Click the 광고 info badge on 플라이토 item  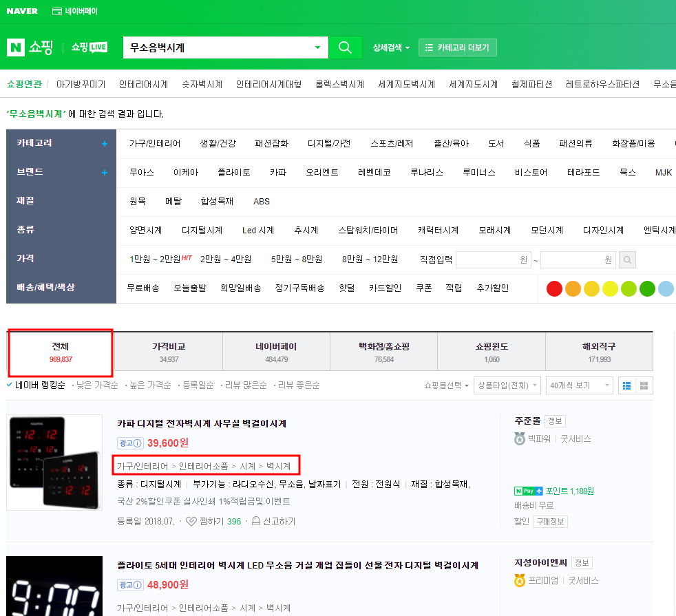[x=131, y=584]
